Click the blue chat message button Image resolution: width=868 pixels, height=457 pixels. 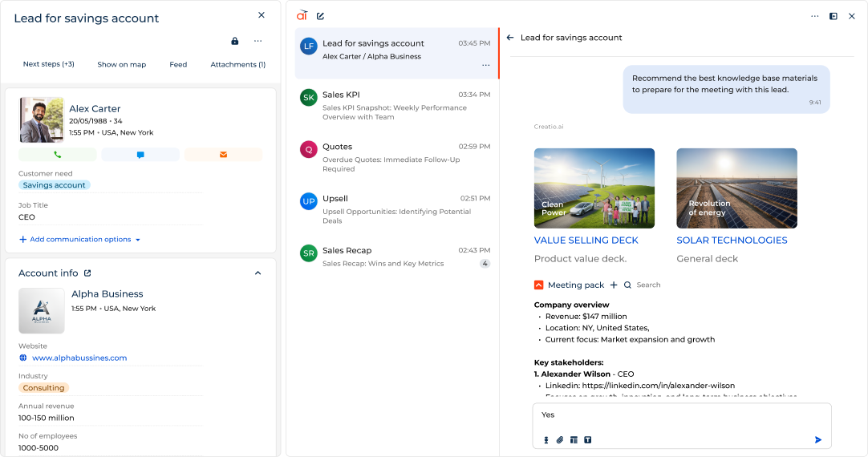pyautogui.click(x=140, y=155)
